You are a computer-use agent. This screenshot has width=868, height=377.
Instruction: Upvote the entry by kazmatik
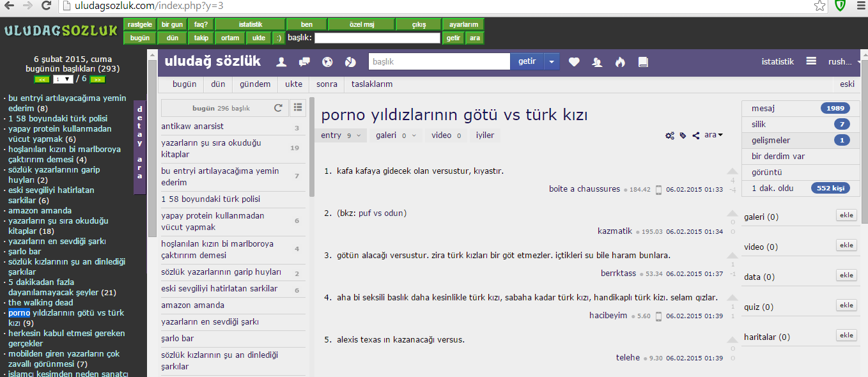point(732,213)
